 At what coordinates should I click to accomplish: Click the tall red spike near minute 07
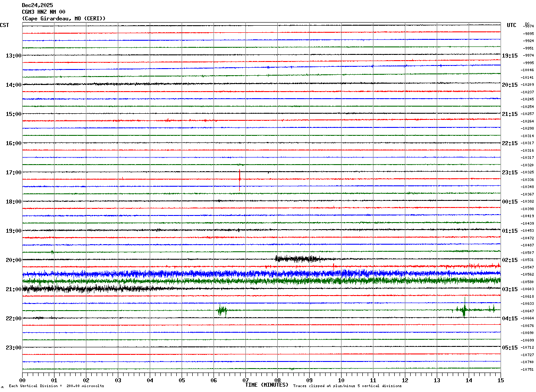click(x=239, y=180)
